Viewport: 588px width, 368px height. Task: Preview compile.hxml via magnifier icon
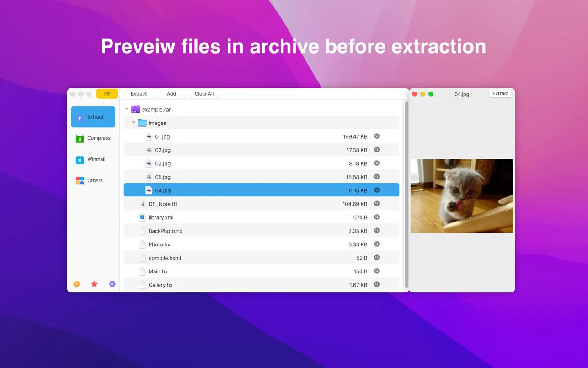coord(377,258)
